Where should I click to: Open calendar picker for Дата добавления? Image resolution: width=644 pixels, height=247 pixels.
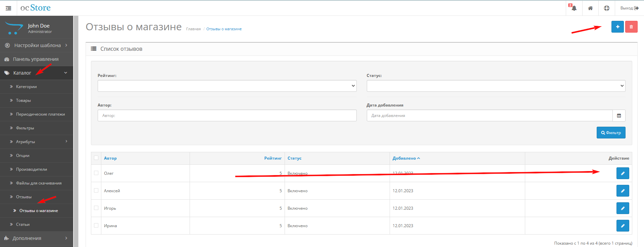coord(619,116)
